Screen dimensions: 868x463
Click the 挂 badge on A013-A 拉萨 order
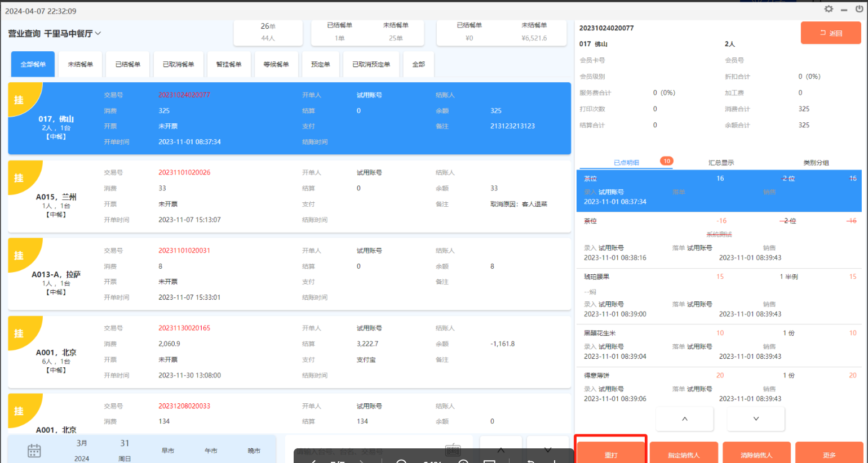pyautogui.click(x=19, y=256)
